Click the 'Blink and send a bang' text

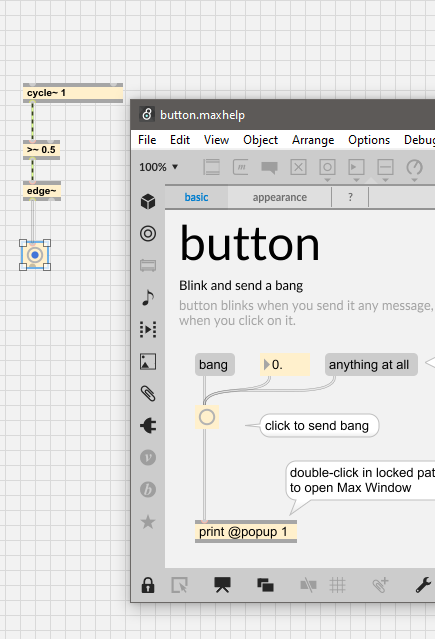(x=241, y=286)
